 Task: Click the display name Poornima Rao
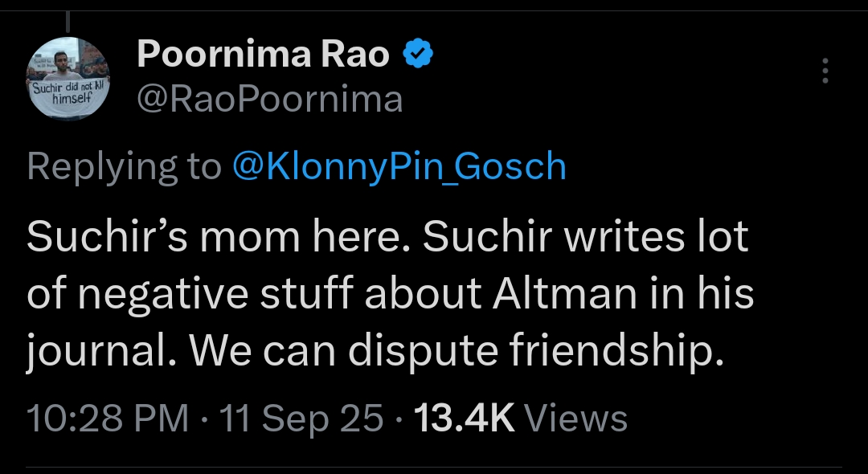(x=263, y=55)
